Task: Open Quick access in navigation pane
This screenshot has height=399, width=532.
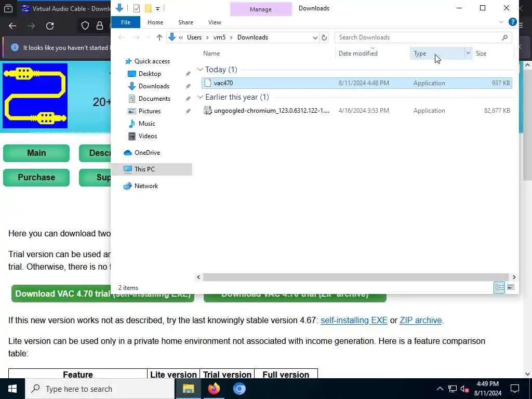Action: point(152,61)
